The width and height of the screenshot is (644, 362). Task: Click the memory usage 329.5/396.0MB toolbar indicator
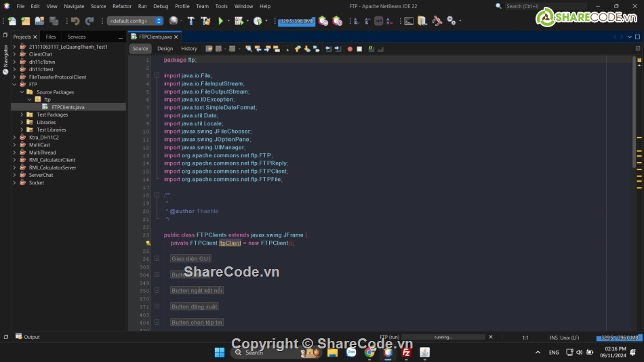(296, 21)
